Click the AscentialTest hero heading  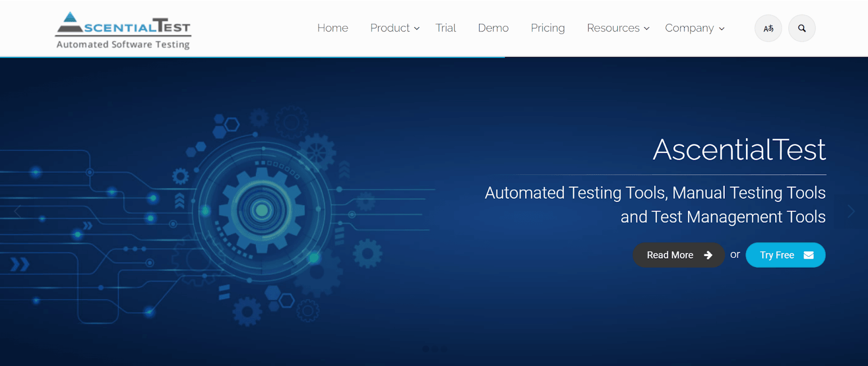coord(739,150)
